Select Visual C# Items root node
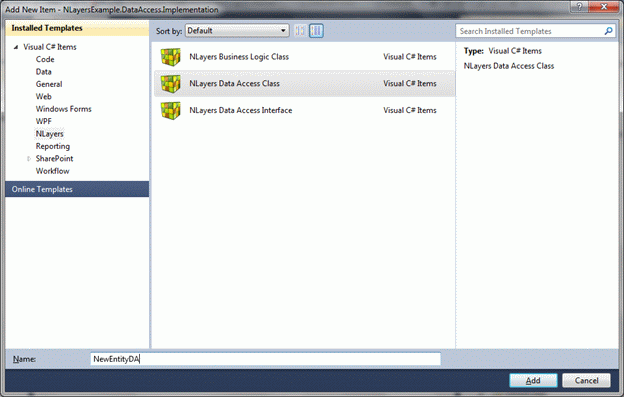The image size is (624, 397). point(50,47)
